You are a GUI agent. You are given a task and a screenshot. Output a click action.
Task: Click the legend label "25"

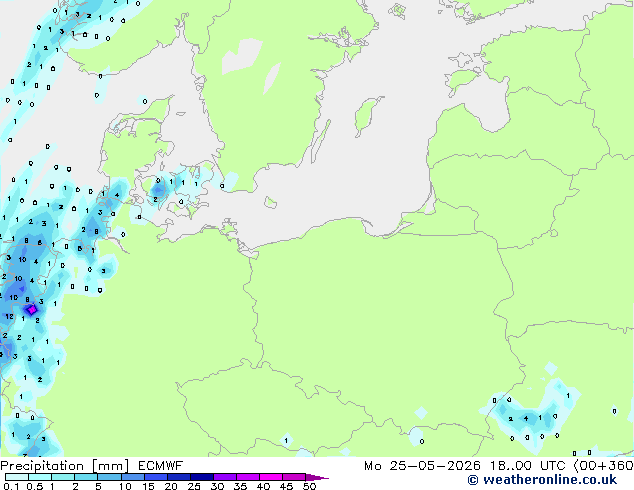[194, 486]
